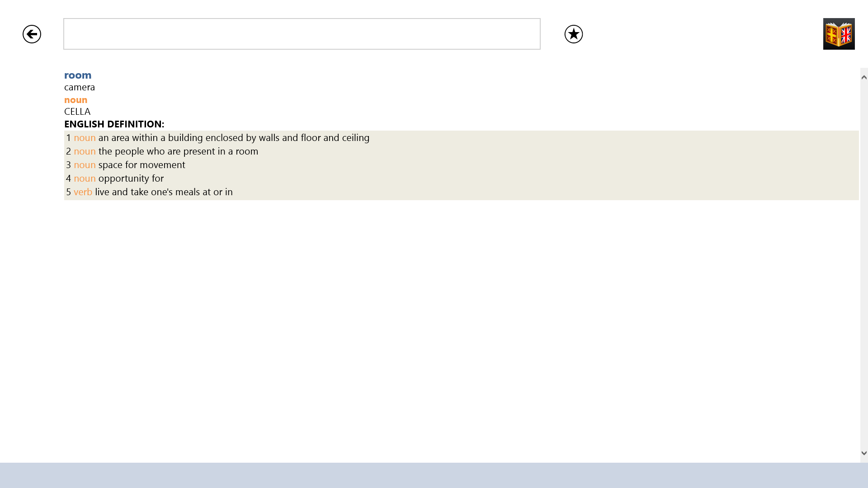The height and width of the screenshot is (488, 868).
Task: Click the bold orange "noun" label
Action: [x=75, y=100]
